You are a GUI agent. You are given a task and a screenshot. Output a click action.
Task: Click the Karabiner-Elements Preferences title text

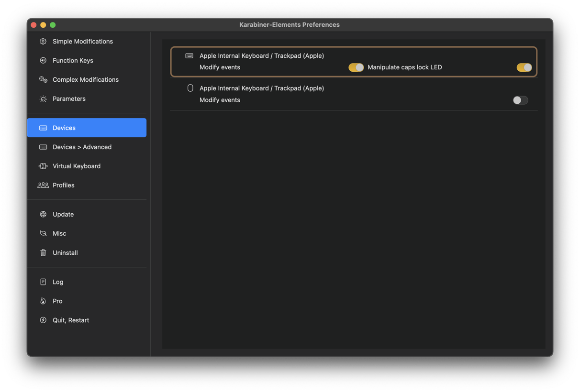[x=290, y=25]
